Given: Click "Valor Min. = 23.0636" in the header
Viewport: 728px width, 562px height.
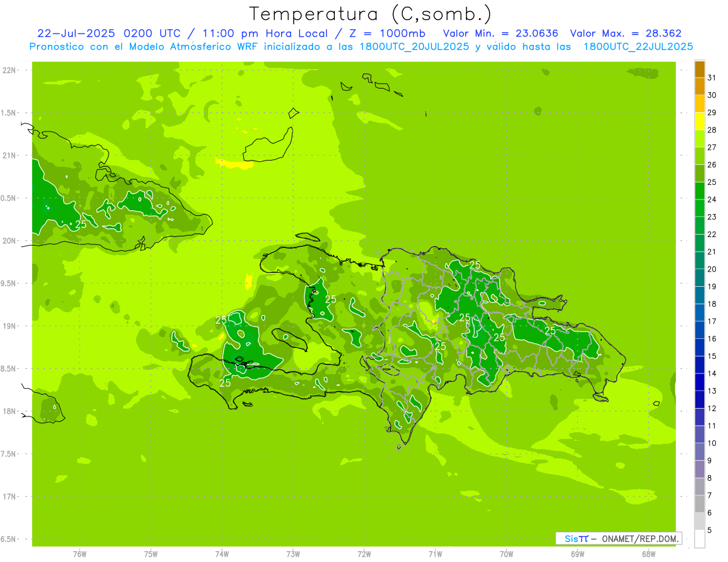Looking at the screenshot, I should click(x=500, y=33).
